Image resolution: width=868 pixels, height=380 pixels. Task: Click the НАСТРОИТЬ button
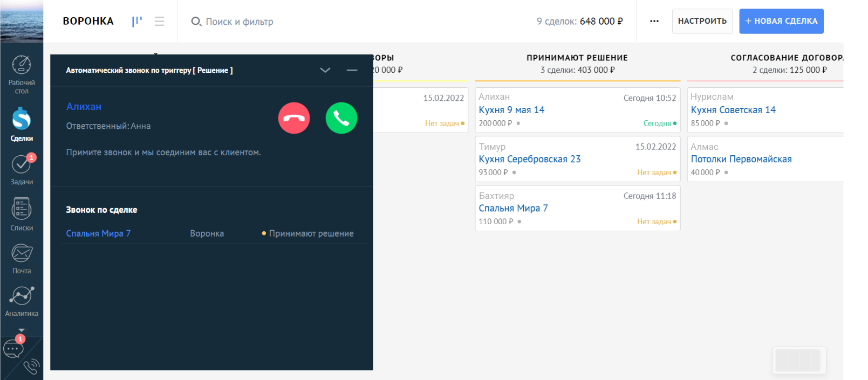[702, 21]
